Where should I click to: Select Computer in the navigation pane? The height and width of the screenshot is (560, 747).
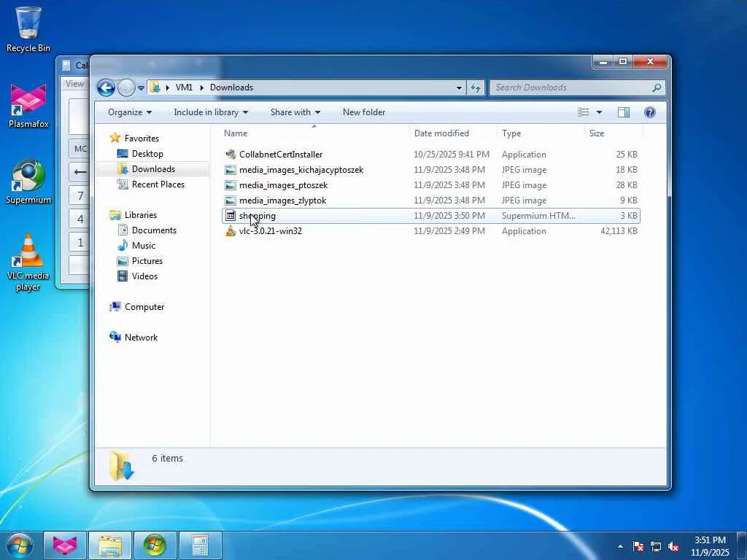(x=144, y=307)
